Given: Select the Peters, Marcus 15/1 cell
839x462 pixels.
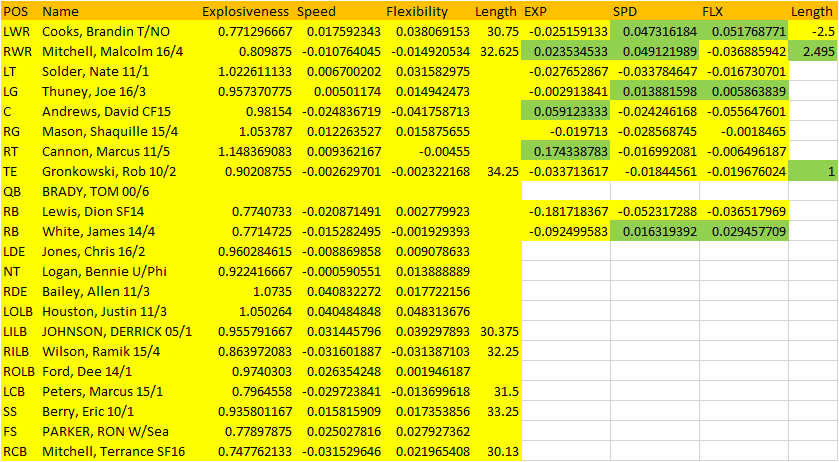Looking at the screenshot, I should click(x=103, y=391).
